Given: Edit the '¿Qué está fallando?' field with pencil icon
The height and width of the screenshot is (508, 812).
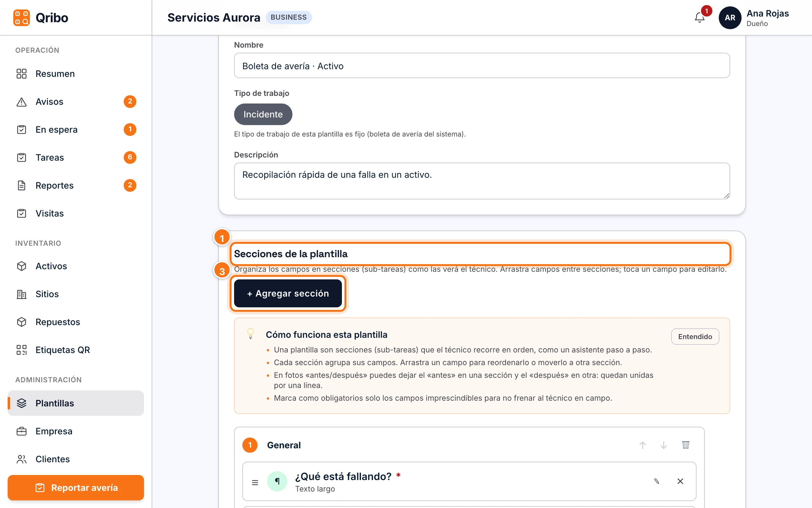Looking at the screenshot, I should 657,481.
